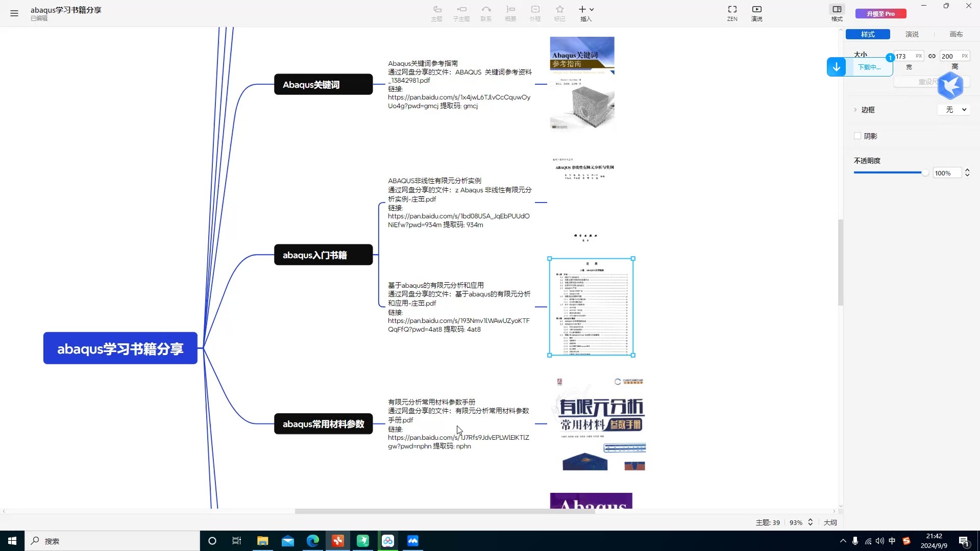This screenshot has height=551, width=980.
Task: Click the height input showing 200
Action: (954, 56)
